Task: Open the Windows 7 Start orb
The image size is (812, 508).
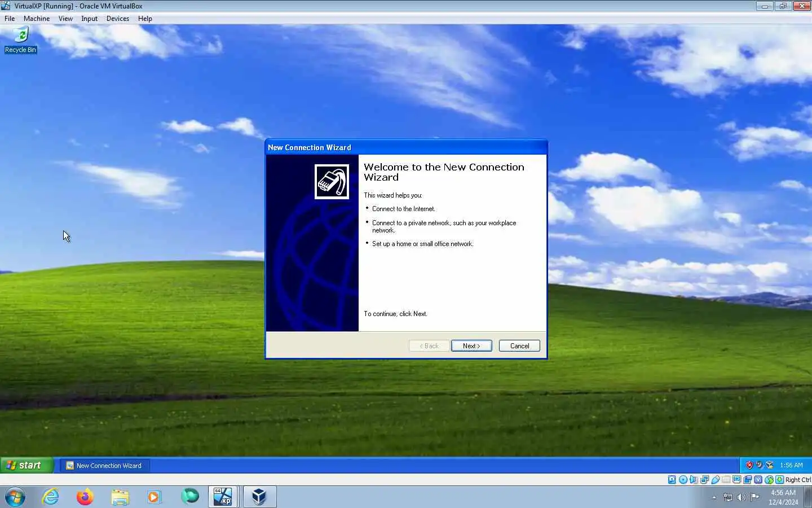Action: click(x=15, y=497)
